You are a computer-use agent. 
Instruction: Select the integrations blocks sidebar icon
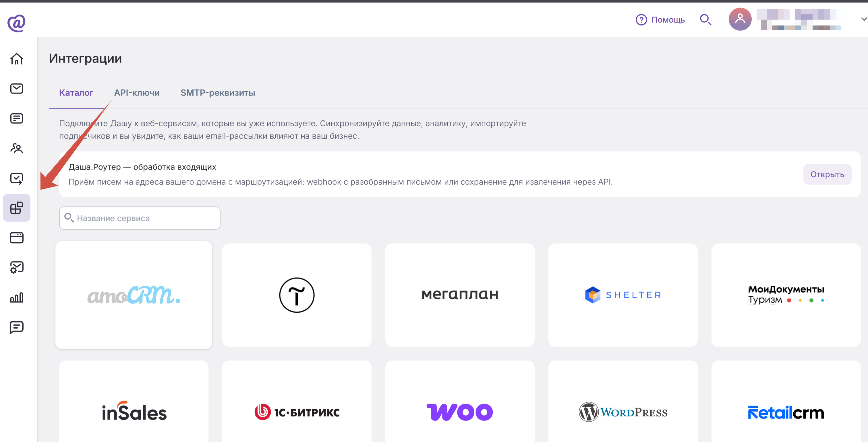point(17,208)
